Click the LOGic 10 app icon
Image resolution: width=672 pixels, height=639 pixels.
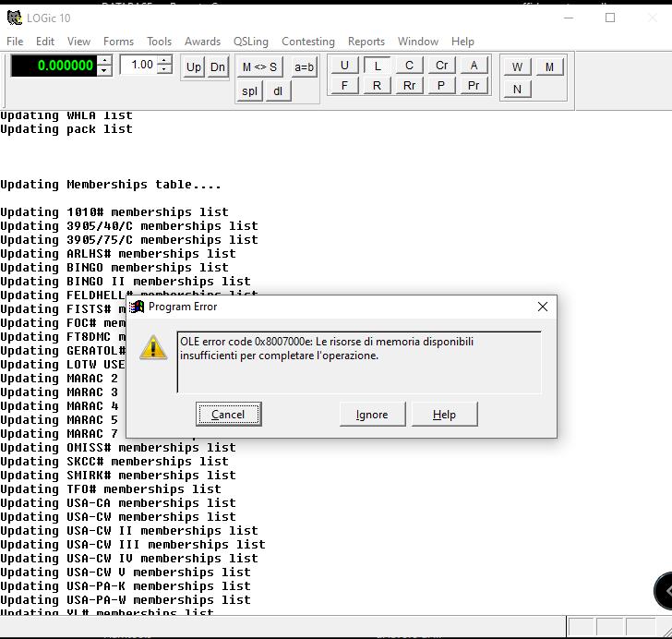click(15, 18)
